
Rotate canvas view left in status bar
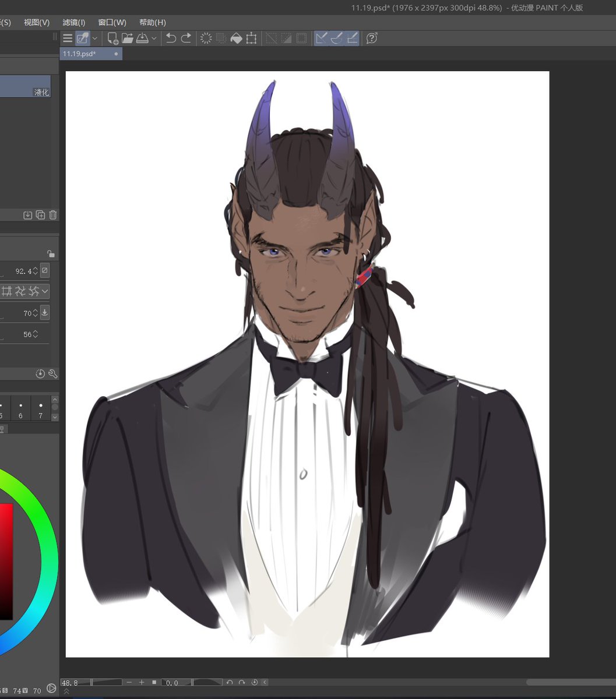tap(230, 682)
